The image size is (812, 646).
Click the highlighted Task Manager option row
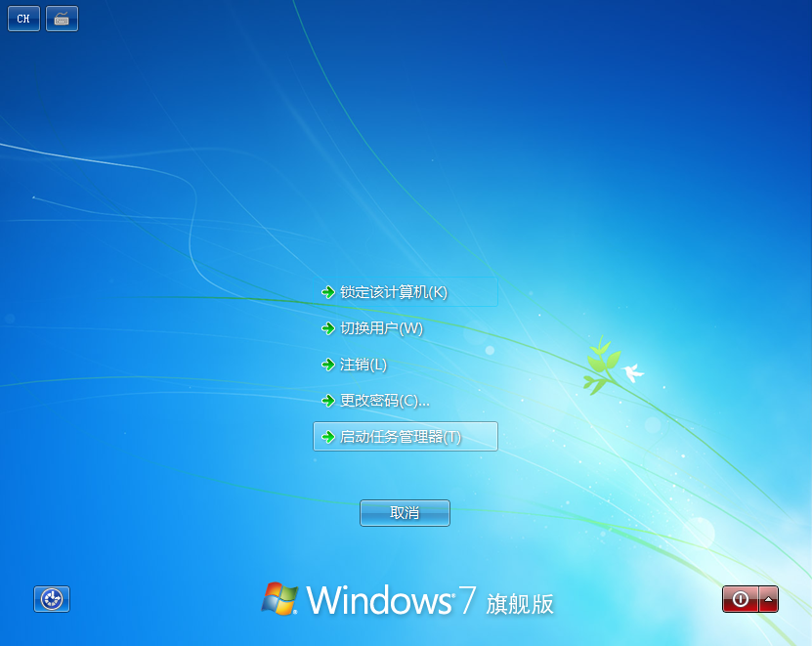coord(405,437)
